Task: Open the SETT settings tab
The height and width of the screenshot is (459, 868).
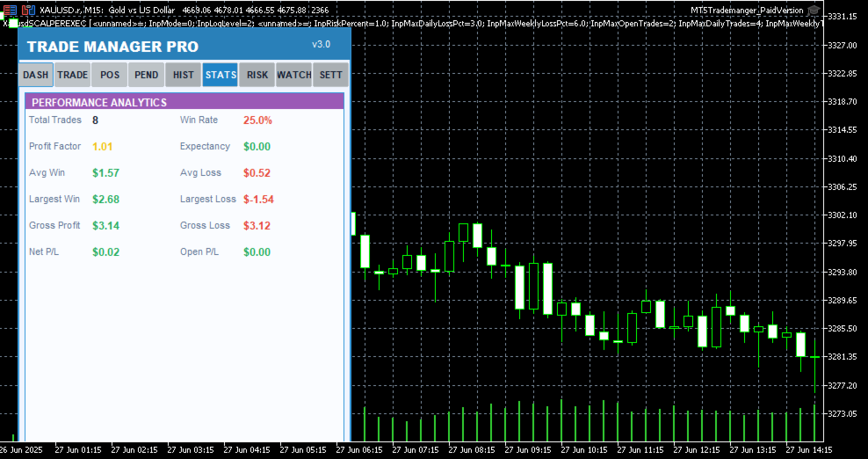Action: 330,75
